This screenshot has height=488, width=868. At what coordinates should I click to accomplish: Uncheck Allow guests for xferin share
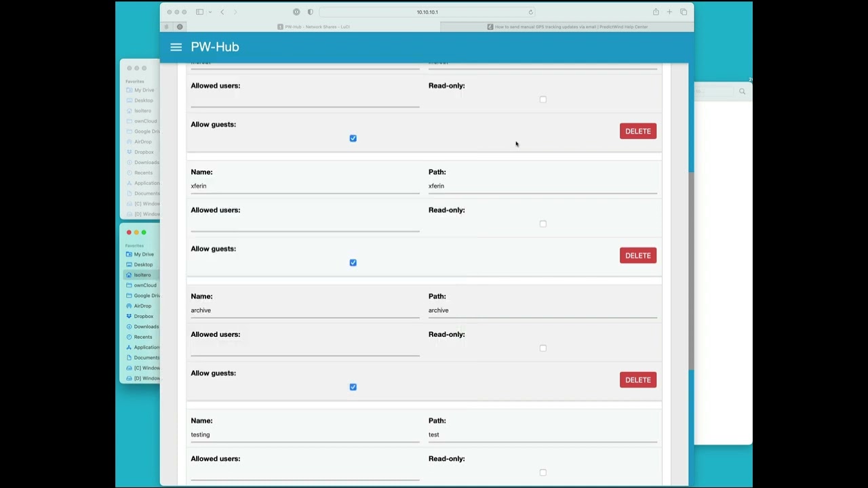coord(353,262)
